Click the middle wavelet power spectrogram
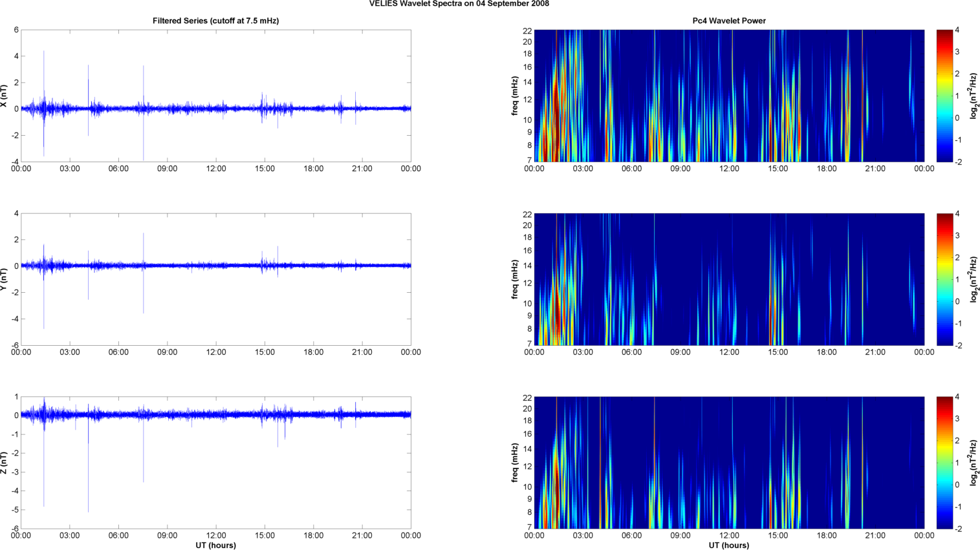 coord(729,279)
